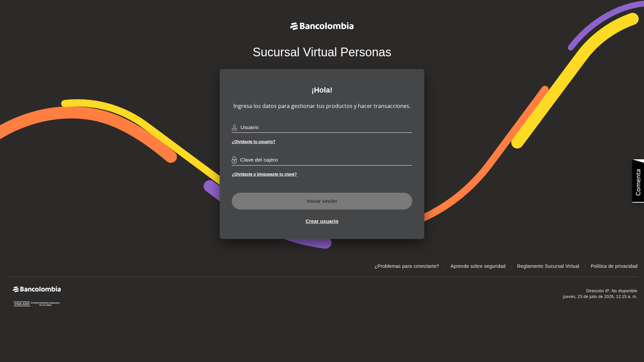644x362 pixels.
Task: Click the Vigilado Superintendencia Financiera badge
Action: (37, 304)
